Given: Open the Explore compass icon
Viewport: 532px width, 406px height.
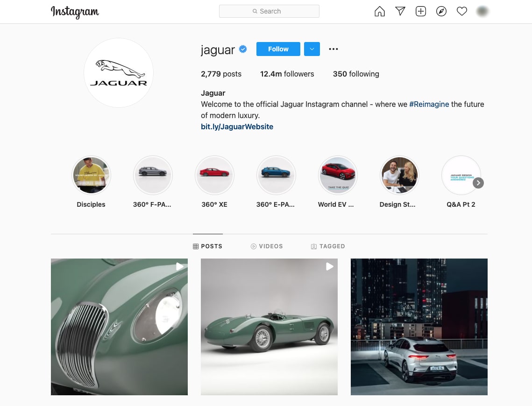Looking at the screenshot, I should click(x=441, y=12).
